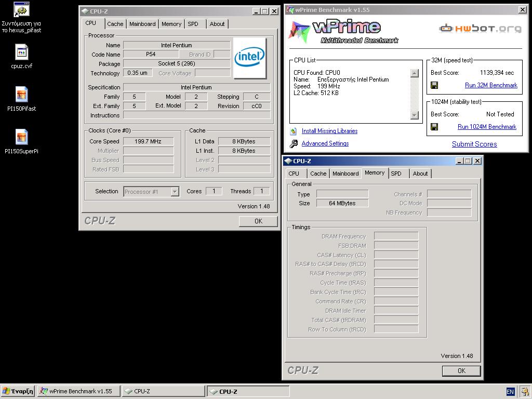Open the SPD tab in the back CPU-Z window

click(193, 24)
